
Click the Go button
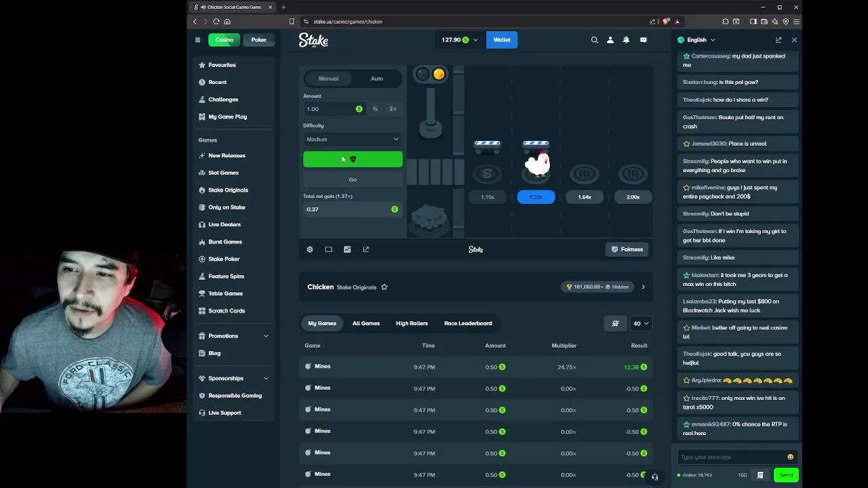(x=353, y=180)
